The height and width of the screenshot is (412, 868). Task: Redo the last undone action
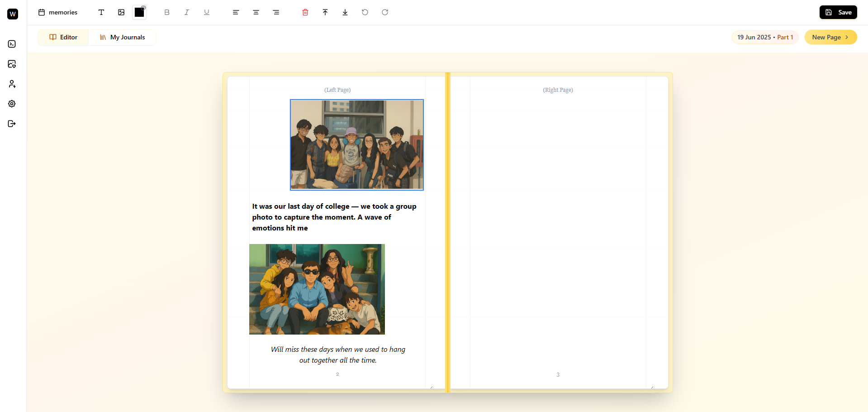[385, 12]
